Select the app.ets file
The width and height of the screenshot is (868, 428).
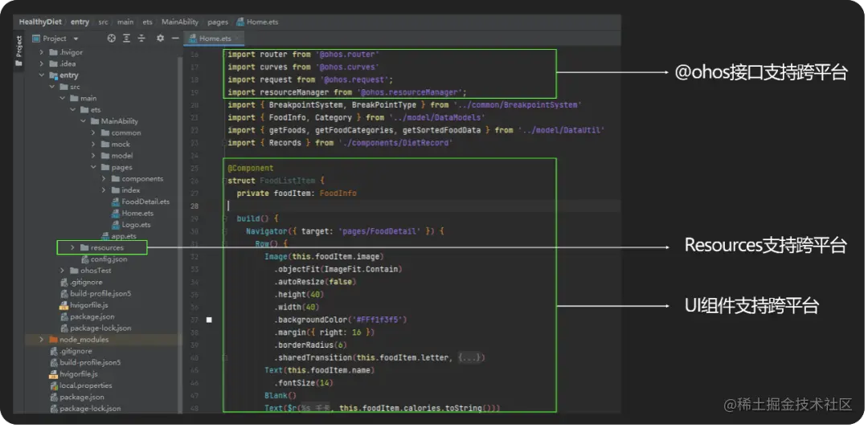click(x=124, y=236)
